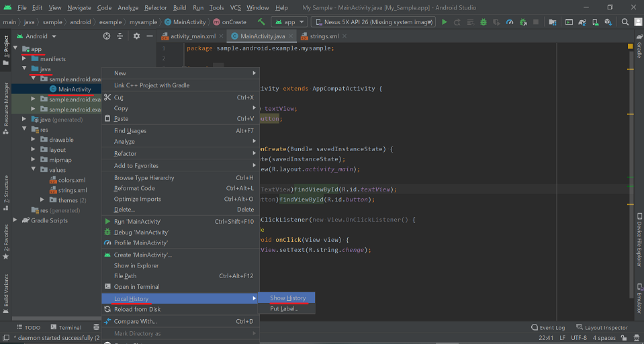Choose Optimize Imports in context menu
The width and height of the screenshot is (644, 344).
click(x=180, y=199)
